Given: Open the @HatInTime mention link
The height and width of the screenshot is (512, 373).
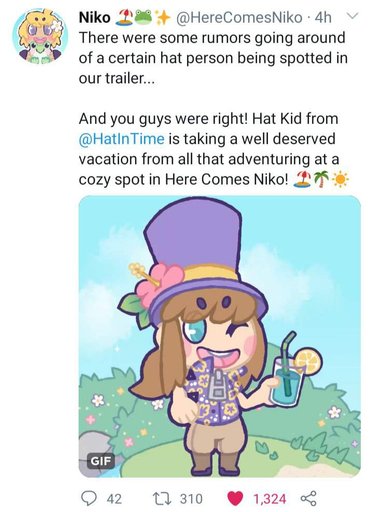Looking at the screenshot, I should (121, 139).
